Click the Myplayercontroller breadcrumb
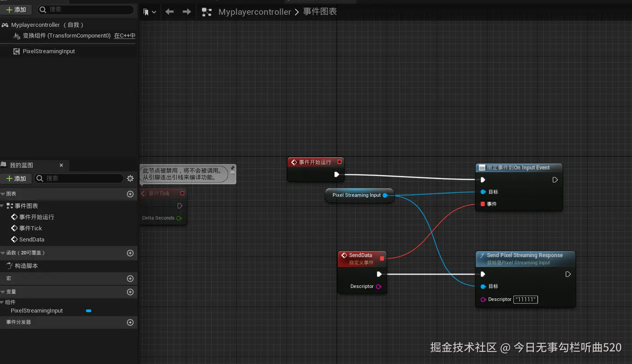Viewport: 632px width, 364px height. click(255, 12)
